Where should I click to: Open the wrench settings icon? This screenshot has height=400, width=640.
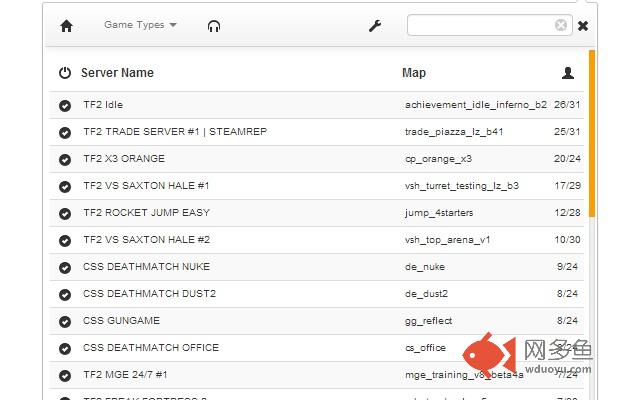[375, 26]
